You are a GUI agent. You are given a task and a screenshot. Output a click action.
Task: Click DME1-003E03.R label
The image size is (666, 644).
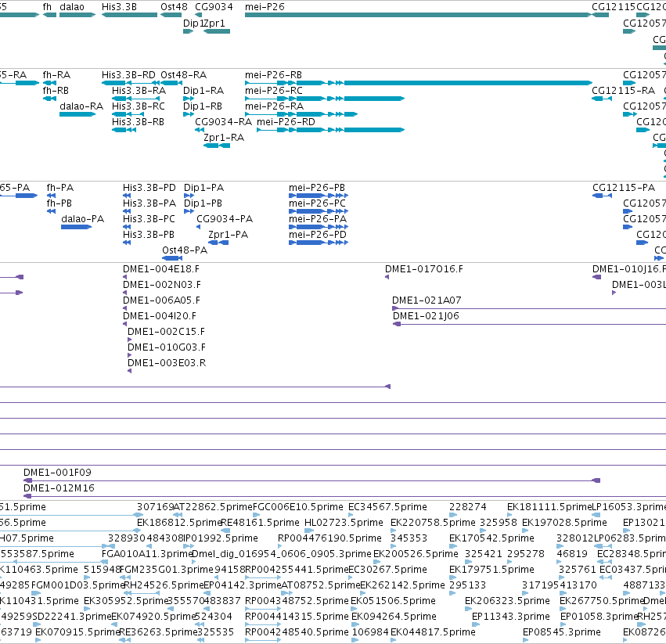(x=167, y=363)
